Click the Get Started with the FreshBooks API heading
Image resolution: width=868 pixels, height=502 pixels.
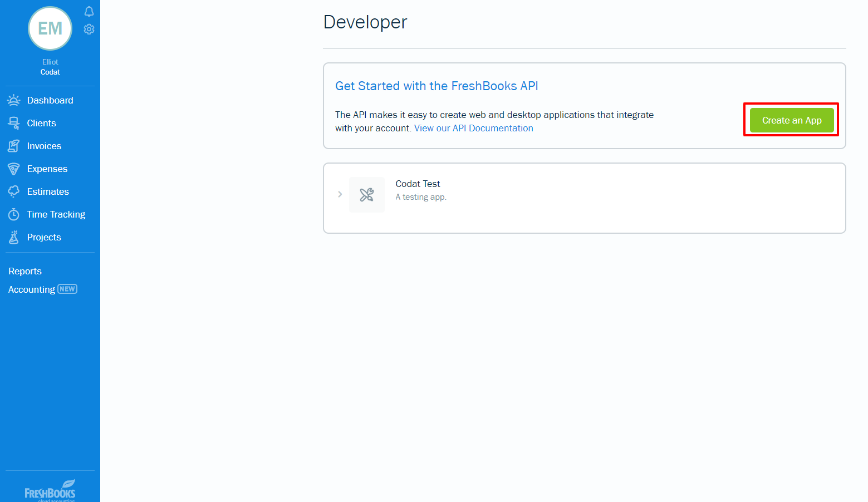tap(437, 86)
